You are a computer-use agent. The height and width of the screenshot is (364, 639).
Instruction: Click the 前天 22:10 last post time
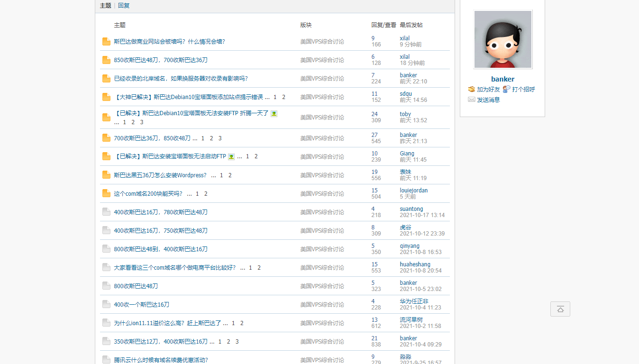[x=413, y=82]
